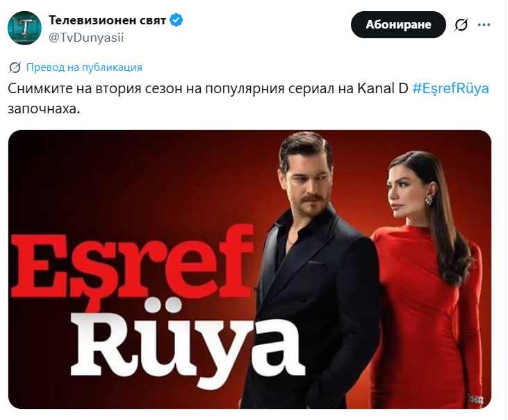This screenshot has width=508, height=420.
Task: Click the red Eşref title text in poster
Action: pos(131,263)
